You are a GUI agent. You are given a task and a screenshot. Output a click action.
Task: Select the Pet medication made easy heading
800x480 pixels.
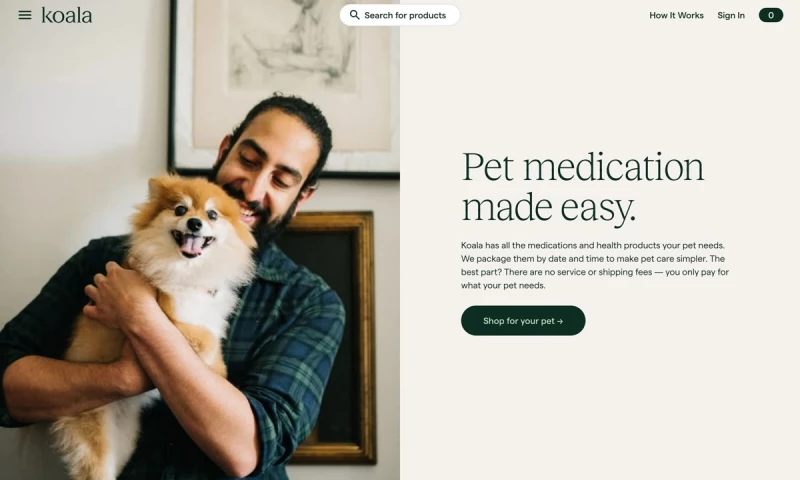(583, 187)
